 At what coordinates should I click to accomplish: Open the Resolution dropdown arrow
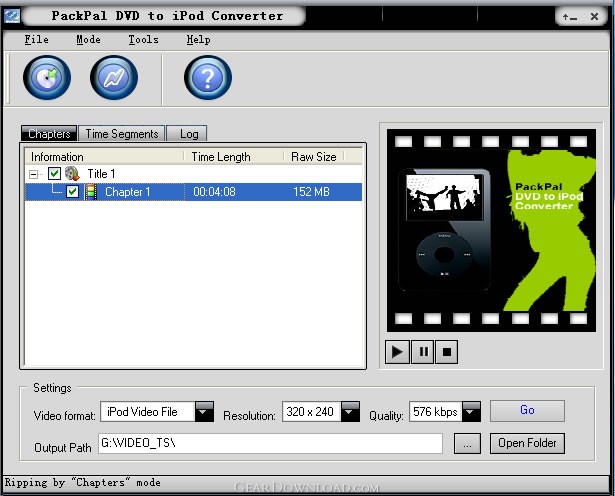pos(350,412)
